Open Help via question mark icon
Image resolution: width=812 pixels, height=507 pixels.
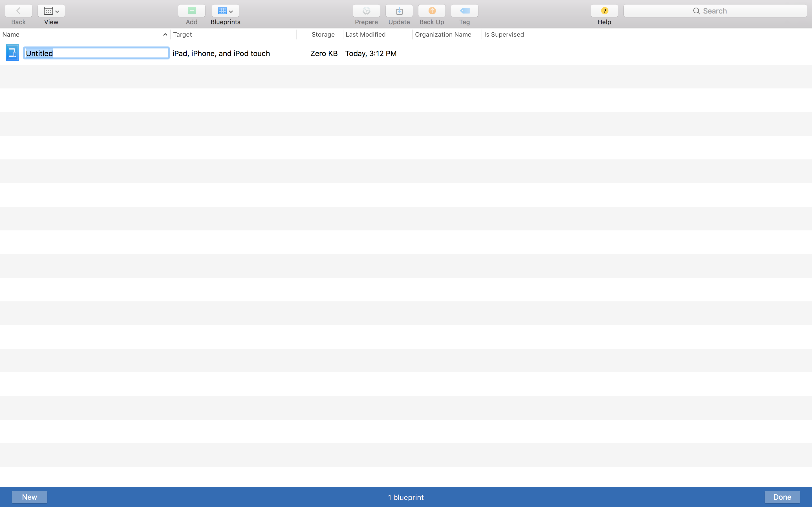[x=604, y=11]
